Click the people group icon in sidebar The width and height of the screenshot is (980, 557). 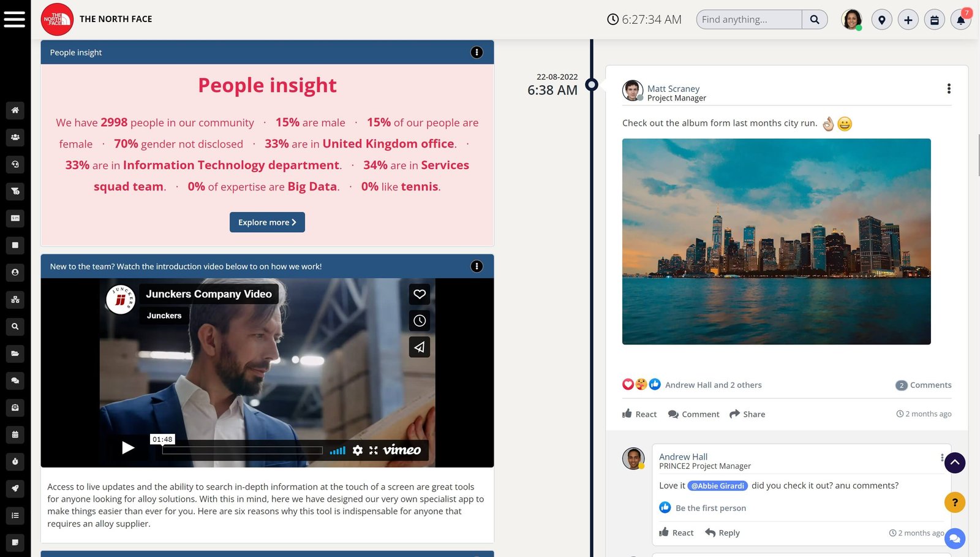(15, 137)
